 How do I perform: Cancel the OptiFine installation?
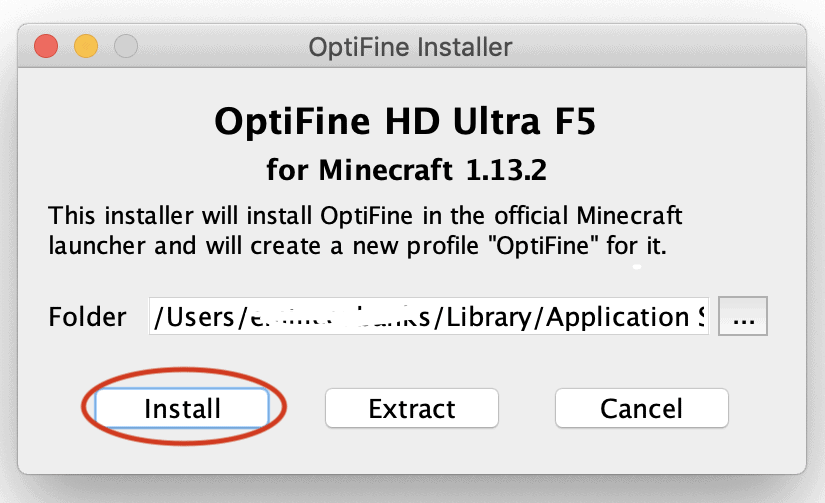tap(641, 408)
